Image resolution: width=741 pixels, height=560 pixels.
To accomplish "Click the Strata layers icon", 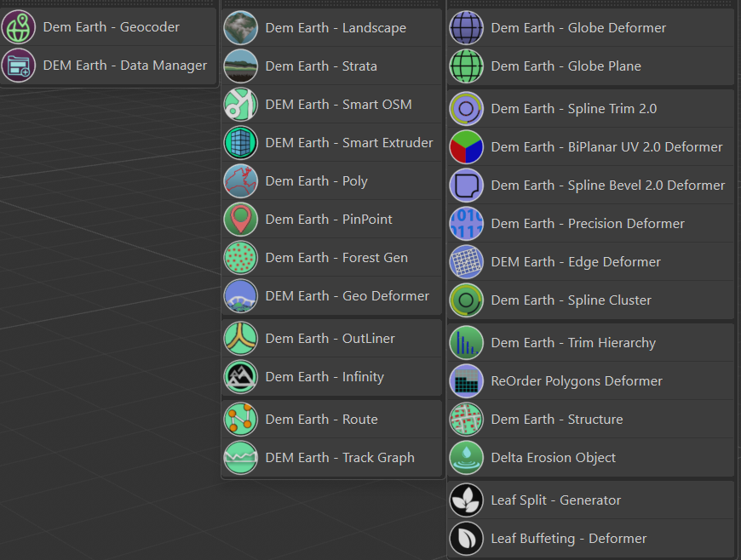I will 240,66.
